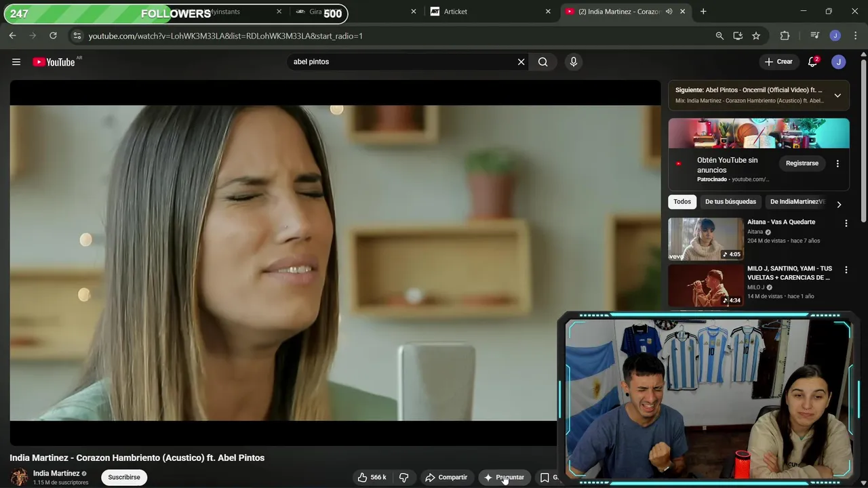Viewport: 868px width, 488px height.
Task: Click the MILO J channel name
Action: point(755,287)
